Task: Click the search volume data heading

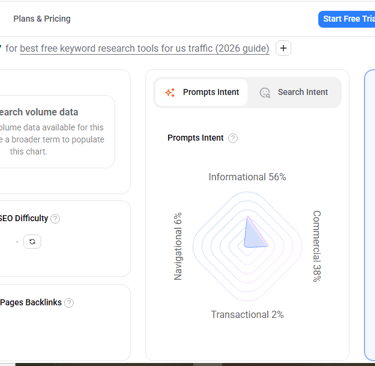Action: 39,112
